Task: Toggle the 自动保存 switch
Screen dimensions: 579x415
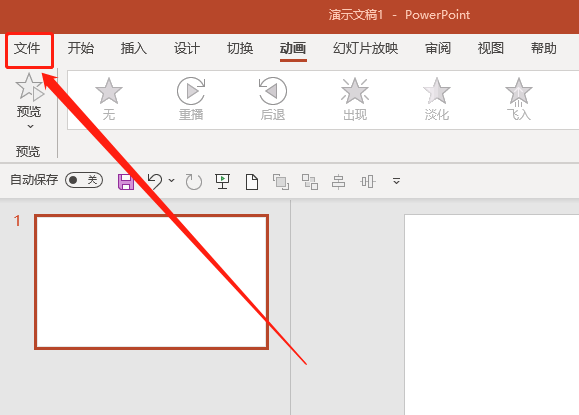Action: (x=84, y=180)
